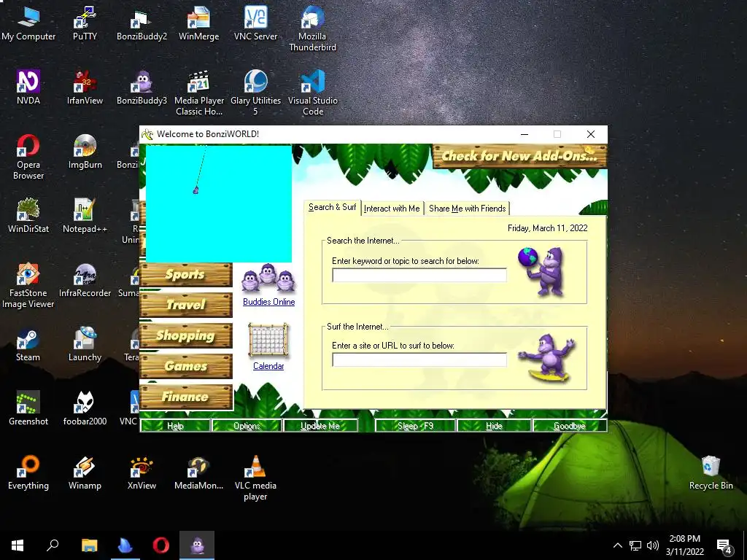Open File Explorer from the taskbar
This screenshot has height=560, width=747.
(89, 545)
